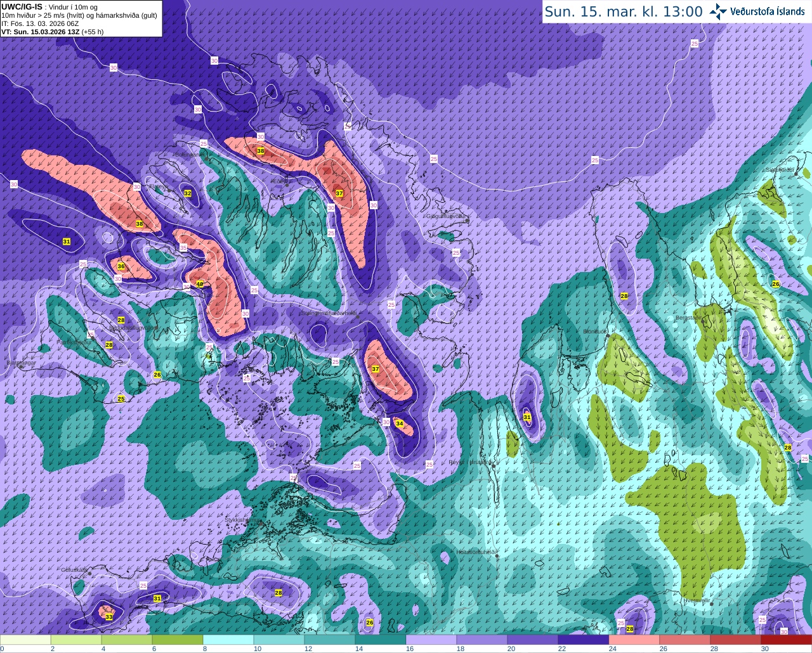Click the white 35 contour label
Screen dimensions: 812x653
click(x=183, y=247)
